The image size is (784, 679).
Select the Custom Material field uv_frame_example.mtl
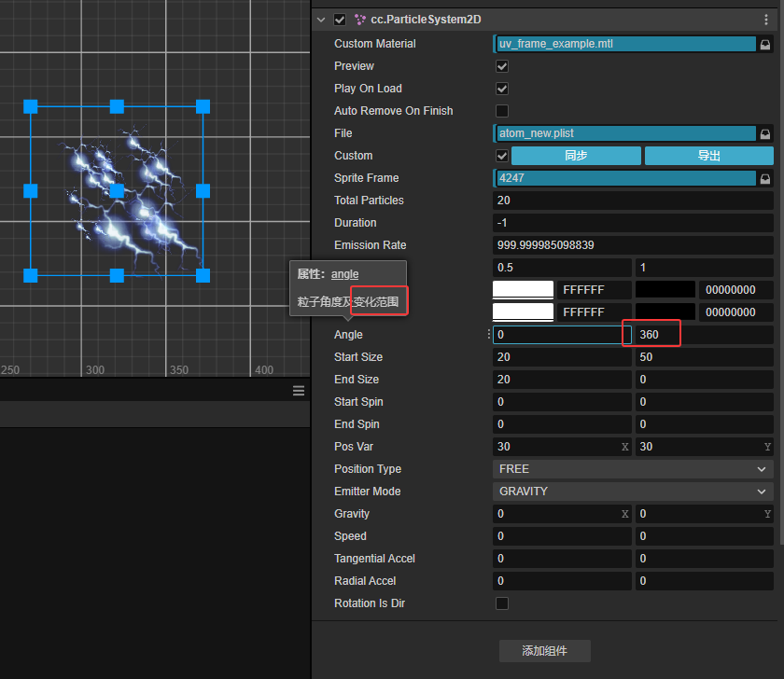click(x=624, y=44)
